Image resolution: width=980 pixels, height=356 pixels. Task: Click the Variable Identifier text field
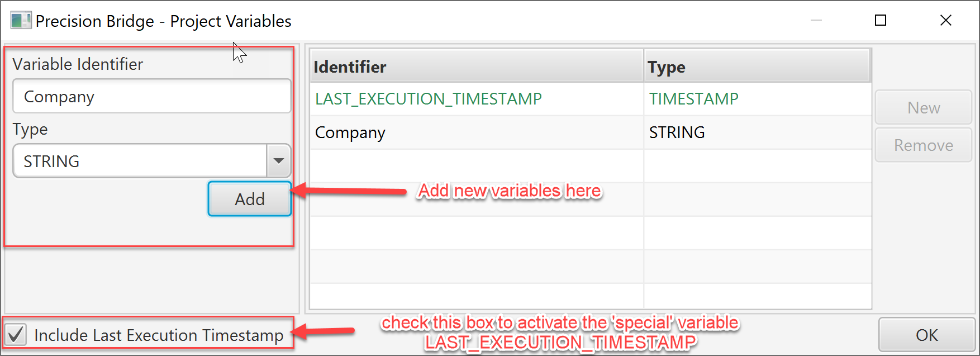pos(151,96)
